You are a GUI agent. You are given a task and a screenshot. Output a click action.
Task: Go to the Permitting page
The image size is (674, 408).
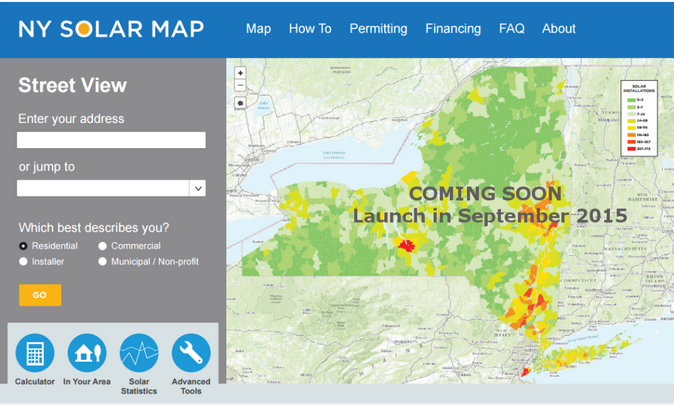[378, 29]
